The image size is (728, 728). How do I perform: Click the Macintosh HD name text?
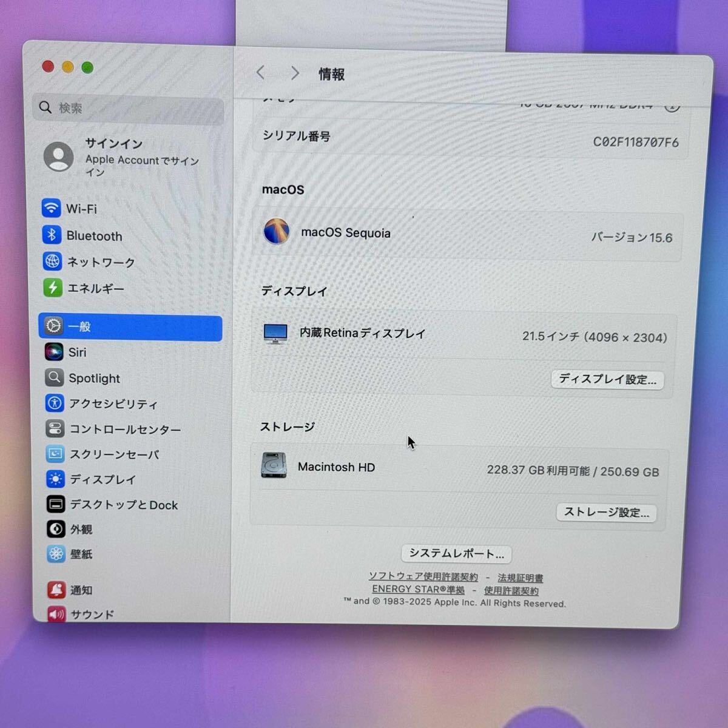coord(336,467)
